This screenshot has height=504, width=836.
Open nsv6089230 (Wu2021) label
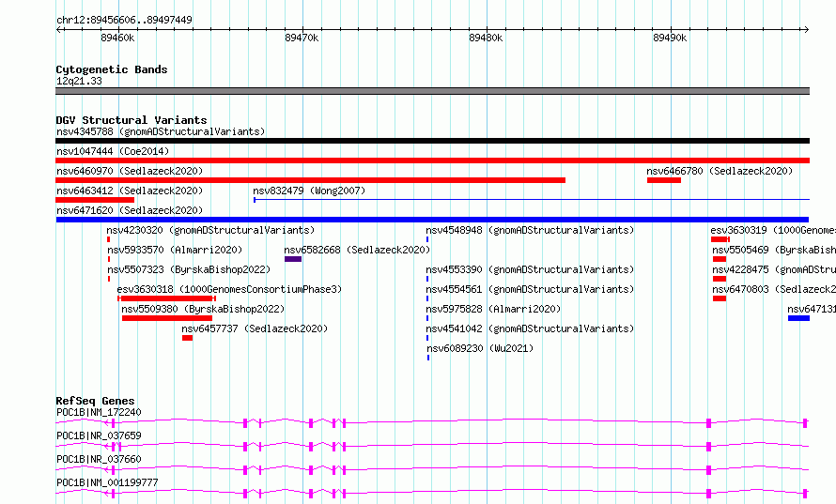[x=480, y=348]
